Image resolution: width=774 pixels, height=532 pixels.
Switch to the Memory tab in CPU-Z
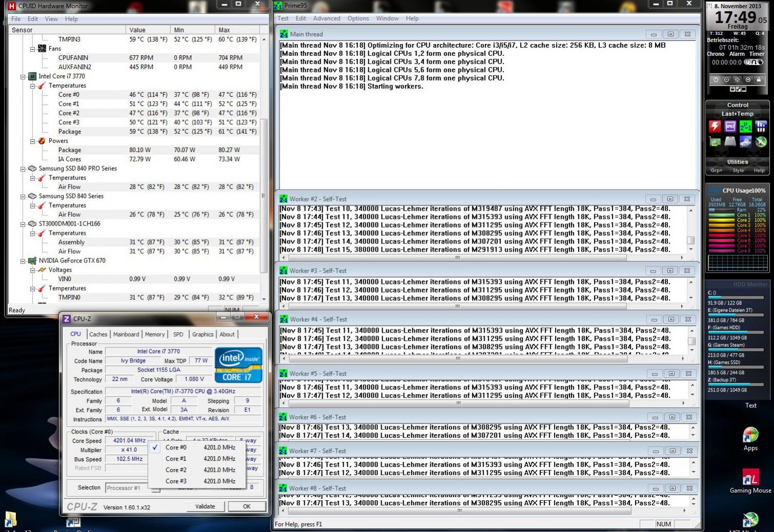(x=155, y=334)
